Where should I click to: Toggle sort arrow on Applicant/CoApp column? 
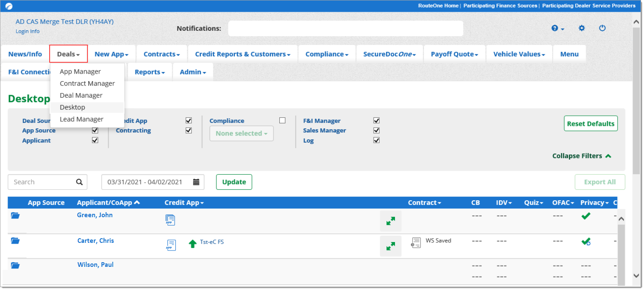137,202
